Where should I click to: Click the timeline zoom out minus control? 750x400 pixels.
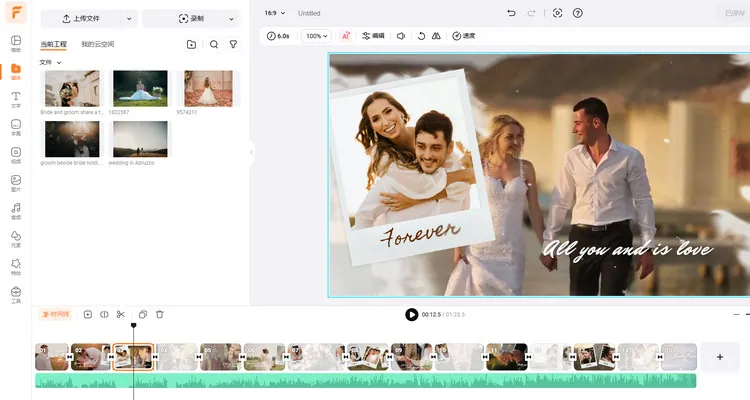(737, 314)
